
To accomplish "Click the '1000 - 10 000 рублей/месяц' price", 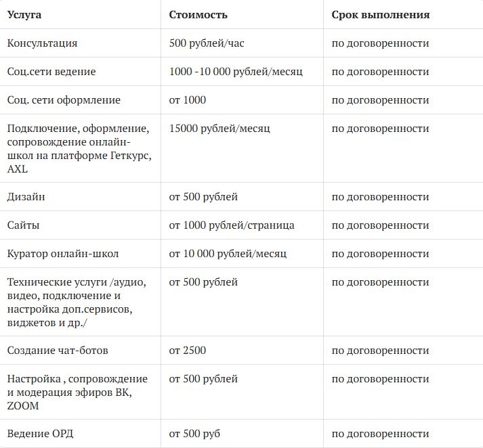I will pyautogui.click(x=236, y=72).
